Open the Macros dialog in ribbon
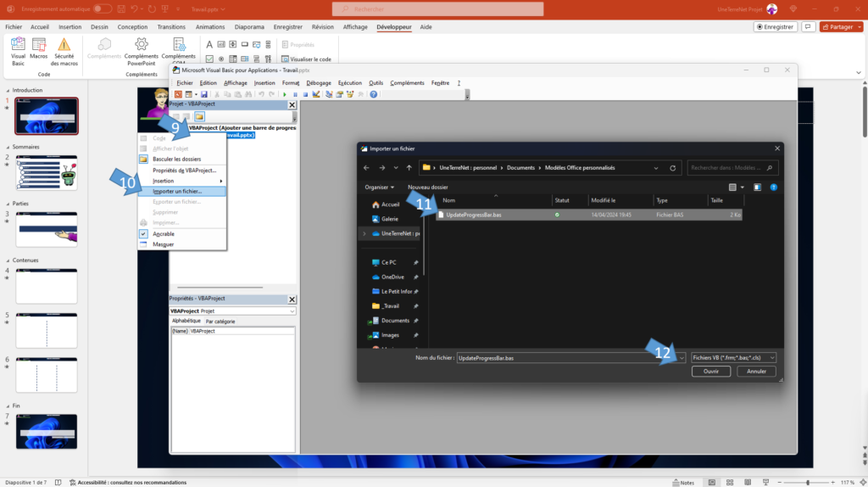 (39, 48)
